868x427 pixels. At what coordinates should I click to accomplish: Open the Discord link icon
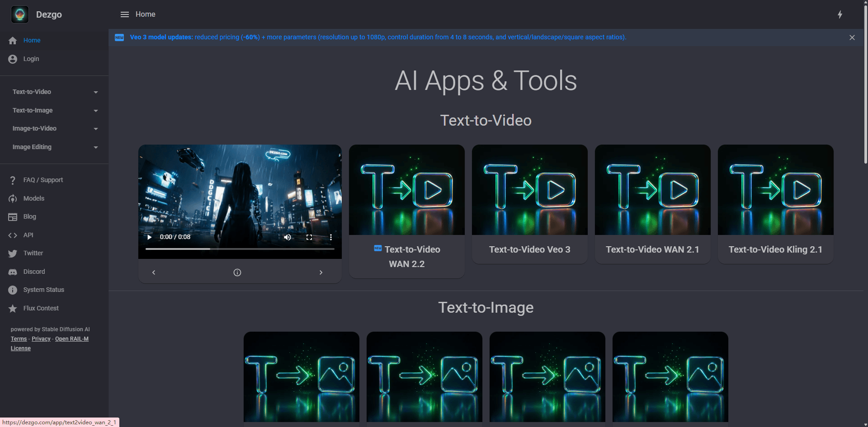tap(13, 272)
